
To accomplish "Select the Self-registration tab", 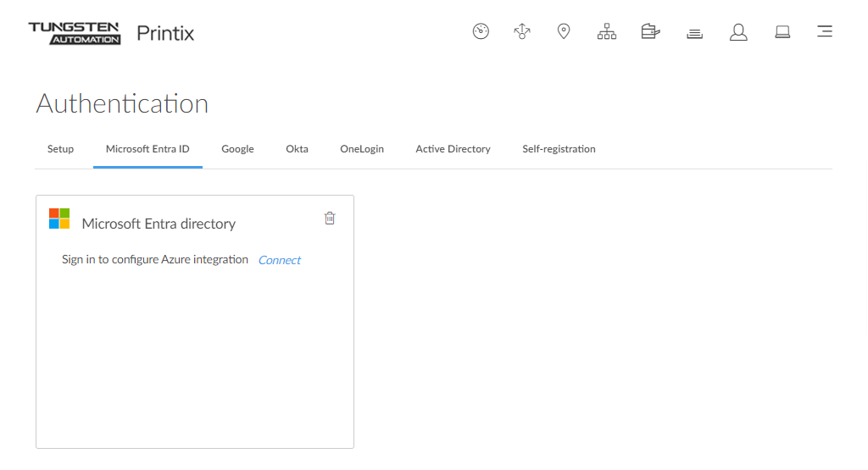I will pos(559,149).
